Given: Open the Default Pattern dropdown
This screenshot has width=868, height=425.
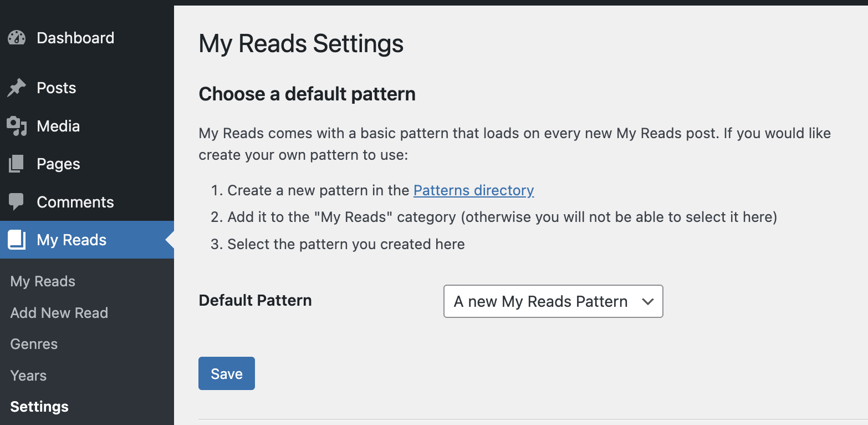Looking at the screenshot, I should pyautogui.click(x=553, y=301).
